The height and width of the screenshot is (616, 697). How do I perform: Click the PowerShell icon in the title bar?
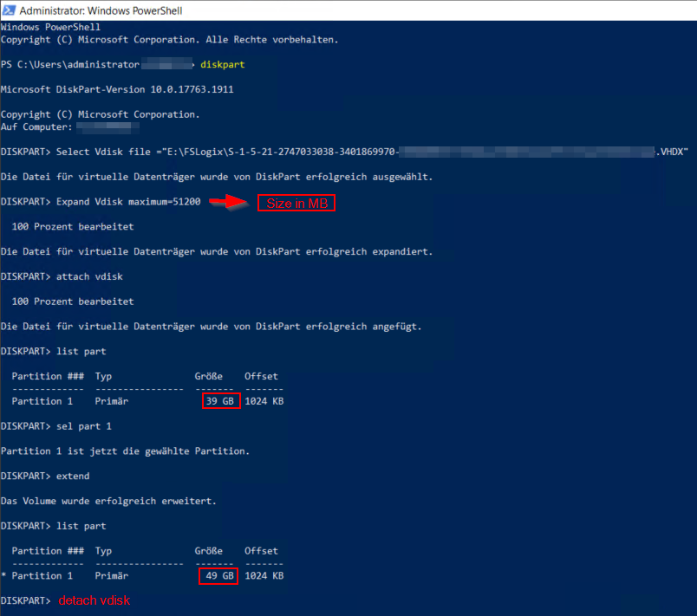9,10
